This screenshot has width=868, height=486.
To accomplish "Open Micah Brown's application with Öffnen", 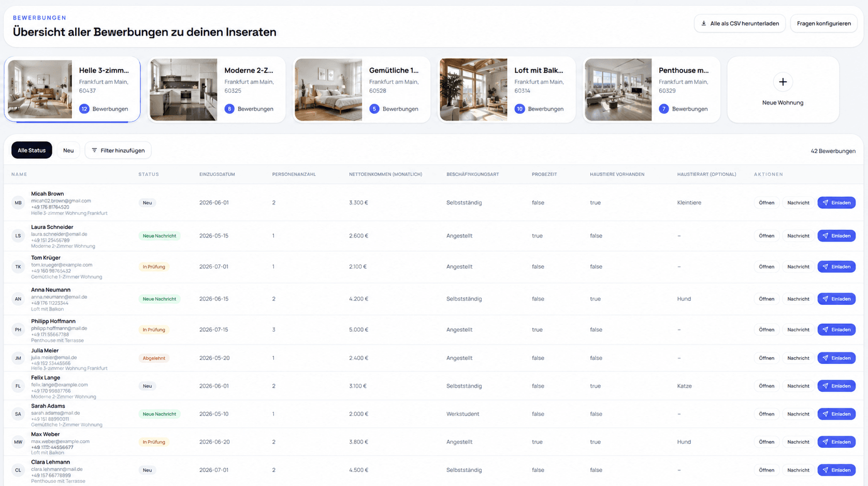I will pos(766,203).
